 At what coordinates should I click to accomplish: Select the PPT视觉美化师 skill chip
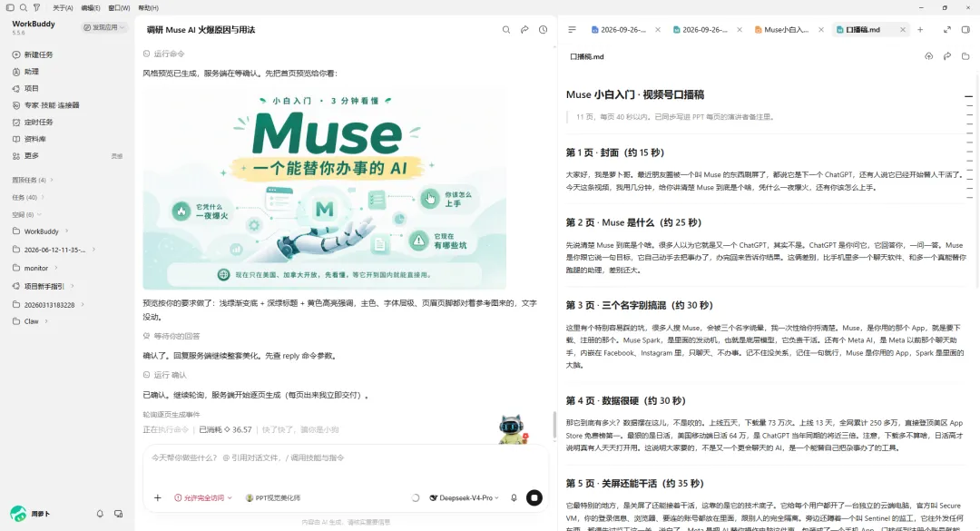pyautogui.click(x=273, y=497)
